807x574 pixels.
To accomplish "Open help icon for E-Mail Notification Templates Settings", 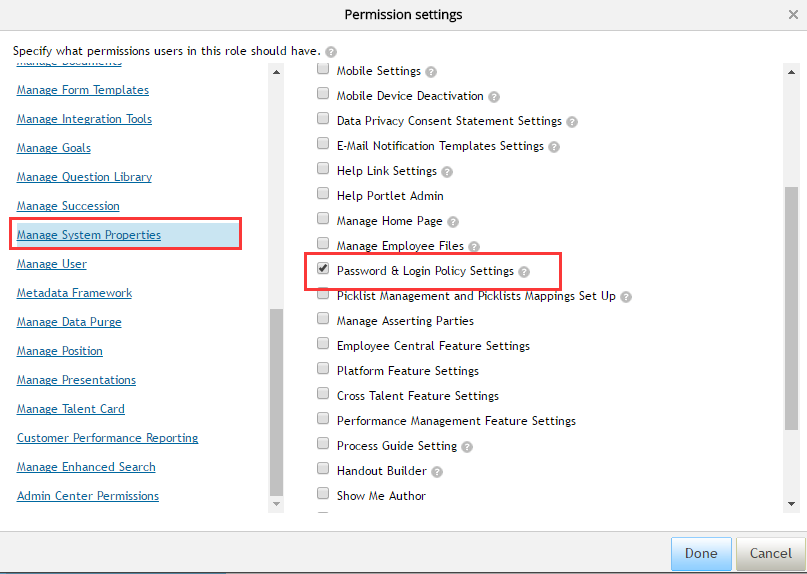I will click(x=554, y=147).
